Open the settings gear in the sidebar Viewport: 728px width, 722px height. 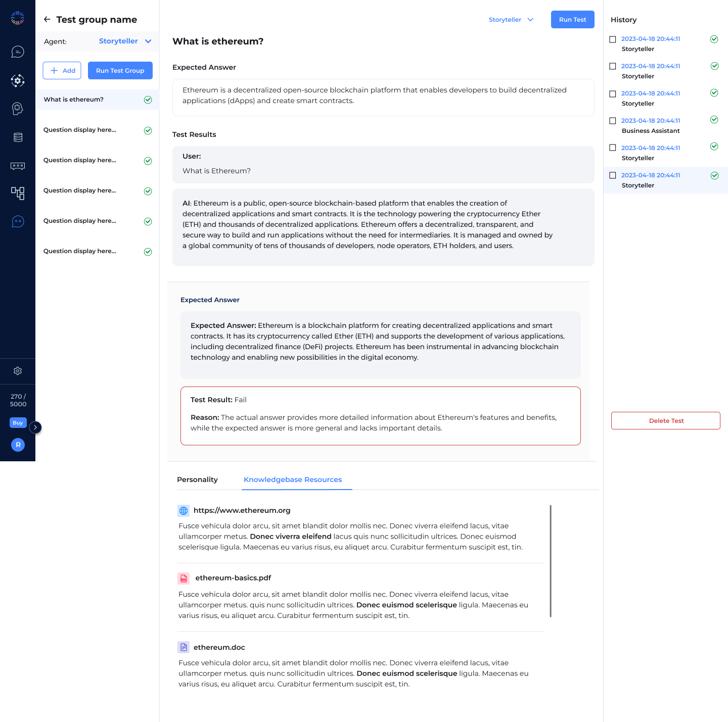pyautogui.click(x=18, y=371)
